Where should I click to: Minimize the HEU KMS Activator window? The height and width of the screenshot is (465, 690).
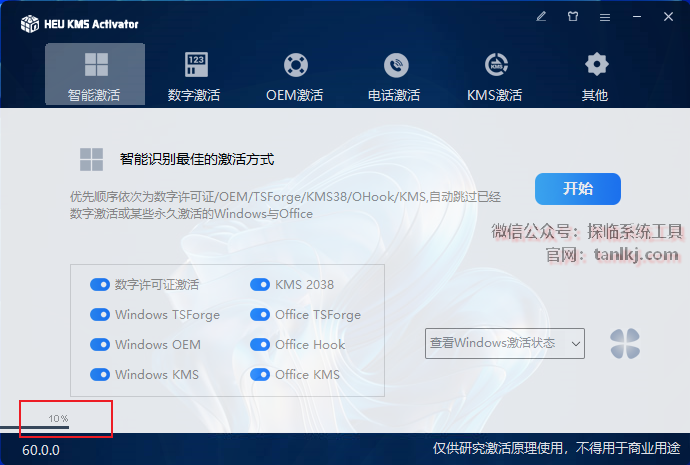point(637,17)
